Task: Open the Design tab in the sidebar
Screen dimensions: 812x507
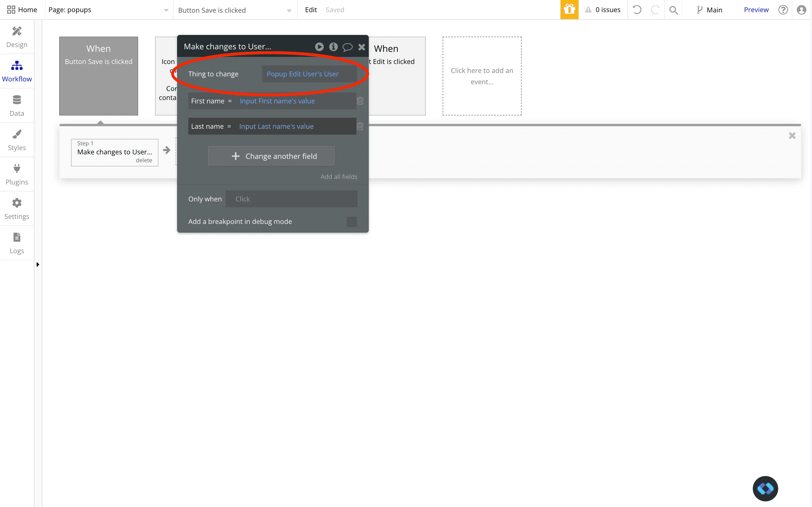Action: point(17,37)
